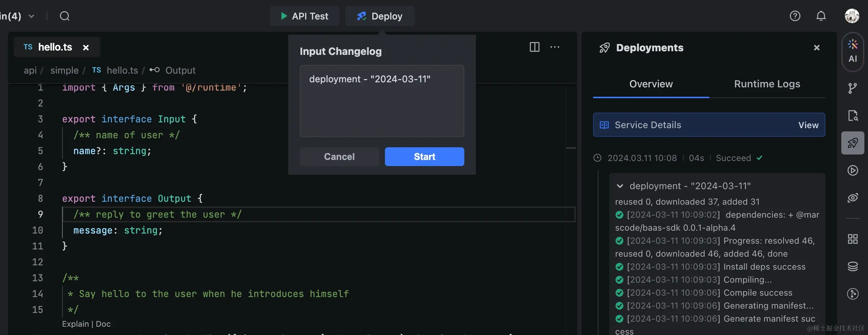The height and width of the screenshot is (335, 868).
Task: Open the editor more options ellipsis menu
Action: [555, 47]
